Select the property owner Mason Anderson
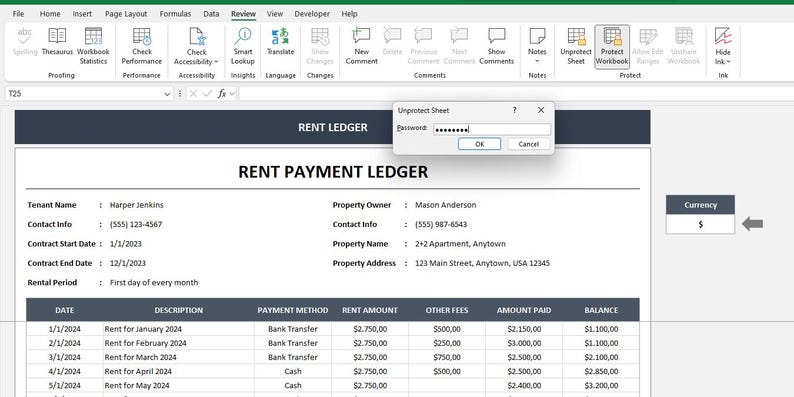794x397 pixels. [446, 205]
